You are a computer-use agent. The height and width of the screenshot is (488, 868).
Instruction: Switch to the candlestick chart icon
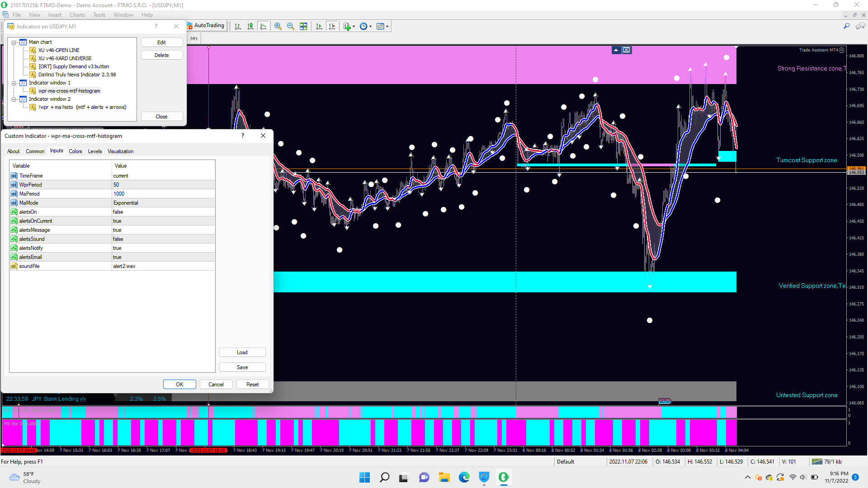(x=250, y=26)
